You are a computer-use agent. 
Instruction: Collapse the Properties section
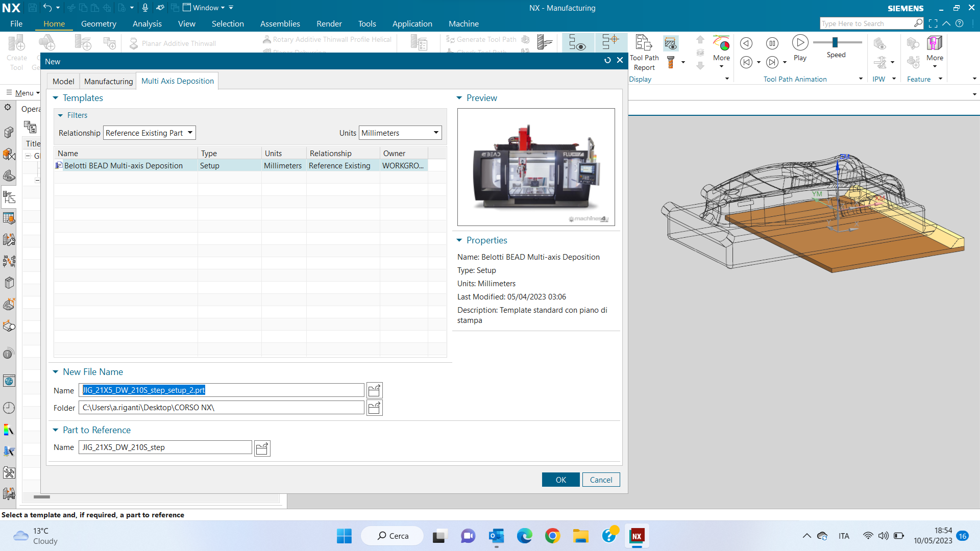click(x=459, y=240)
